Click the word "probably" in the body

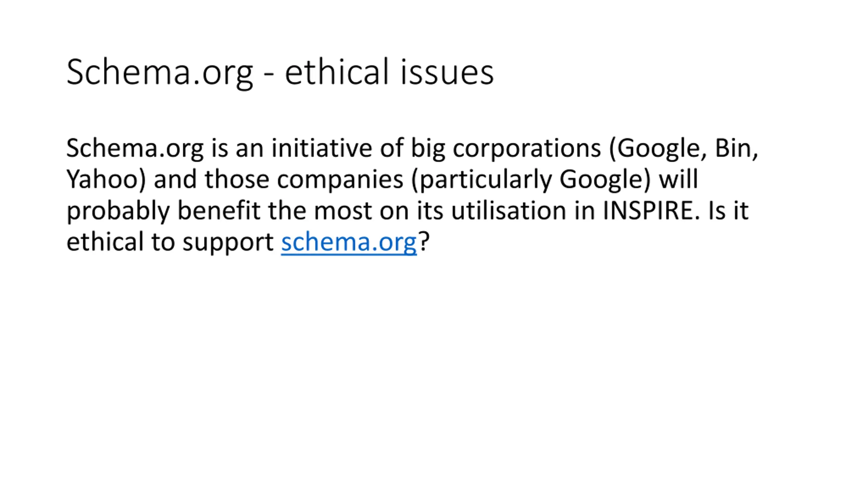pyautogui.click(x=118, y=211)
